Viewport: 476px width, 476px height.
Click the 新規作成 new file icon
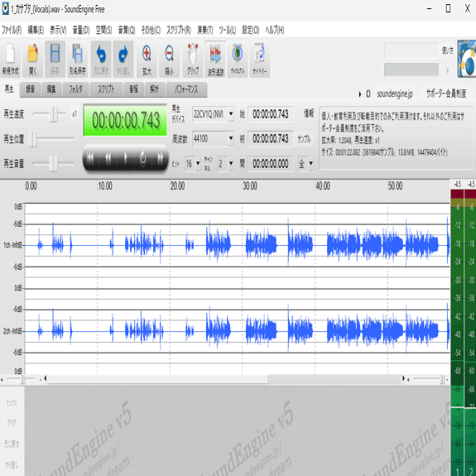(10, 60)
